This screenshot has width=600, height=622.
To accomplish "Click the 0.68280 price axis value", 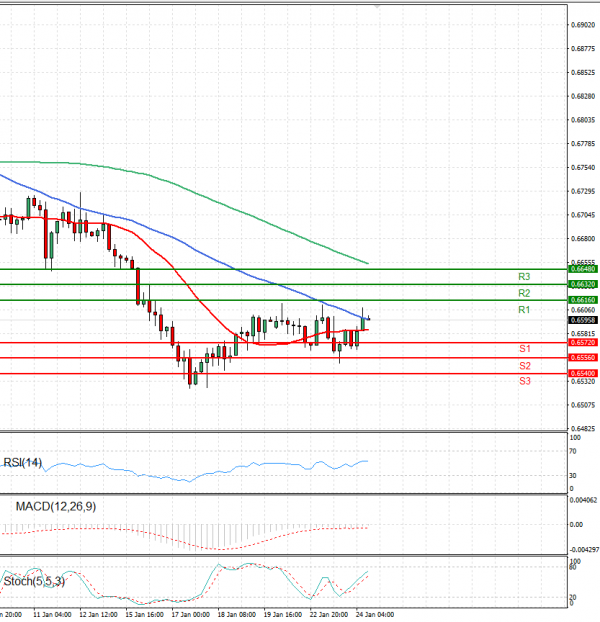I will click(x=583, y=96).
